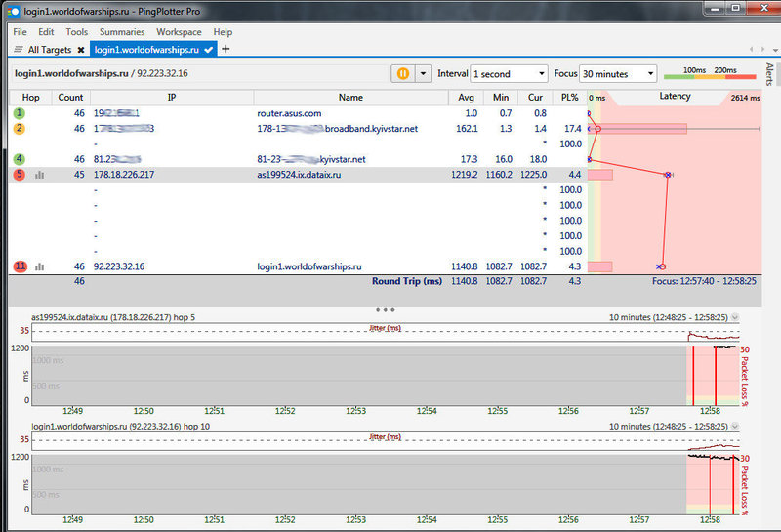Click the 100ms 200ms latency color scale
Screen dimensions: 781x532
coord(711,73)
